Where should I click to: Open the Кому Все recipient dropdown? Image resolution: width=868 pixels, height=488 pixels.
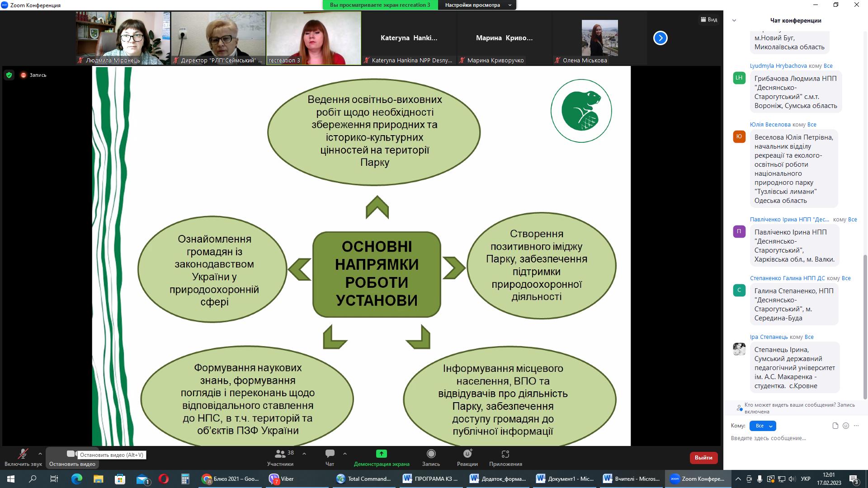coord(762,426)
